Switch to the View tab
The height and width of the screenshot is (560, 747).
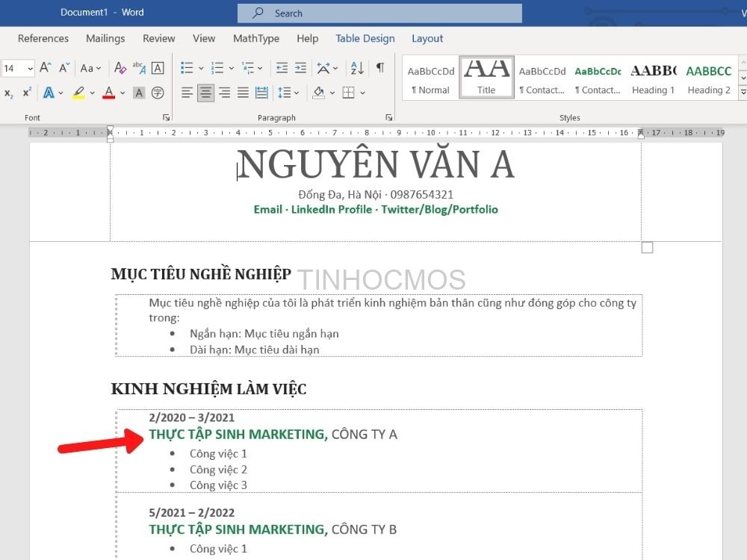tap(204, 39)
